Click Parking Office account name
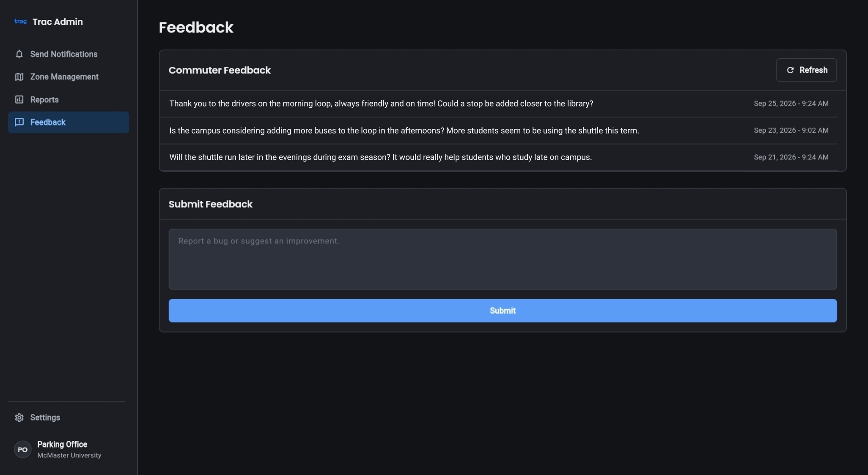 [62, 444]
